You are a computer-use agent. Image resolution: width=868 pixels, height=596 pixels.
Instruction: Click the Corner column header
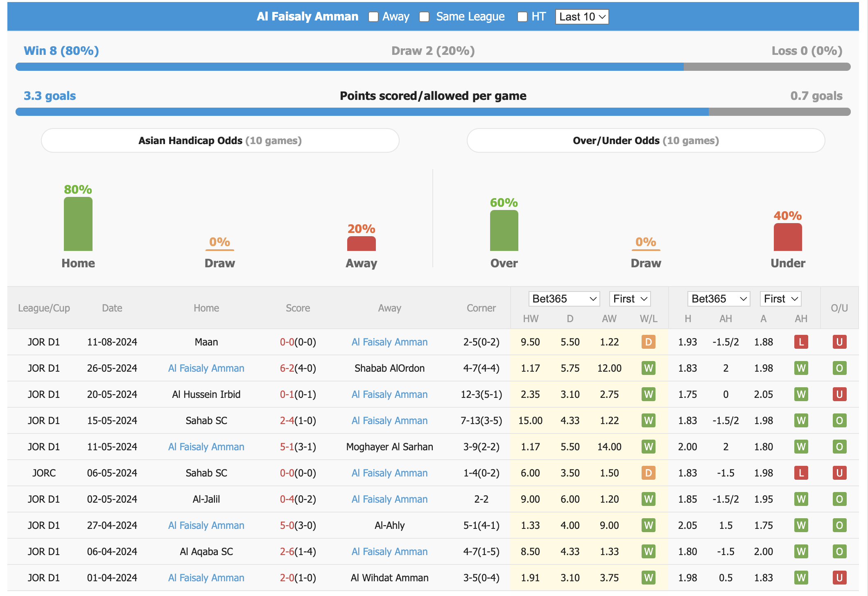481,308
